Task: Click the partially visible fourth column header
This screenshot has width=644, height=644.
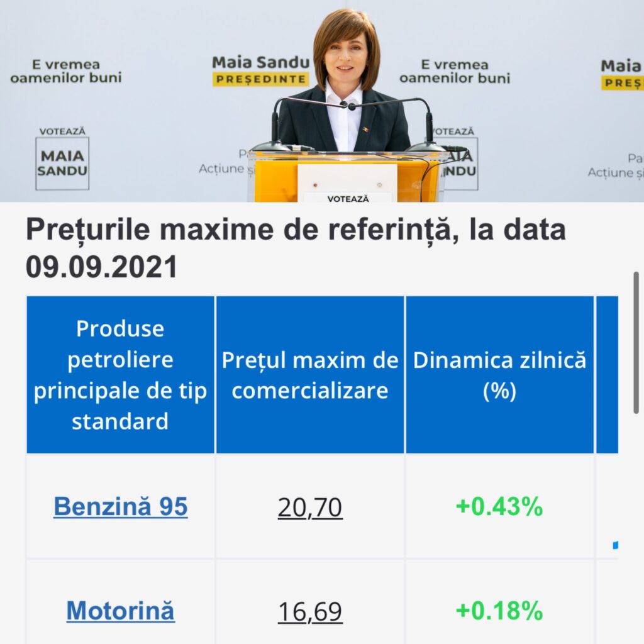Action: pos(607,375)
